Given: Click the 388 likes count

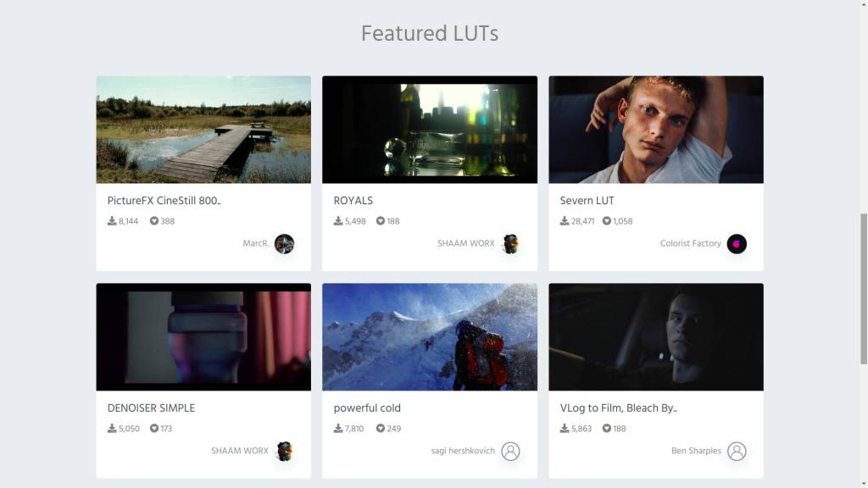Looking at the screenshot, I should (168, 221).
